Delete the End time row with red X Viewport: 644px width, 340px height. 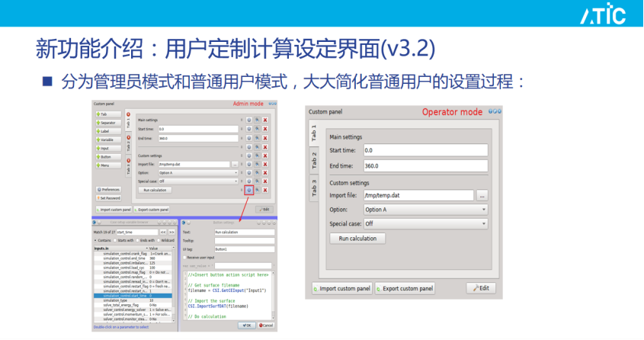pos(265,139)
